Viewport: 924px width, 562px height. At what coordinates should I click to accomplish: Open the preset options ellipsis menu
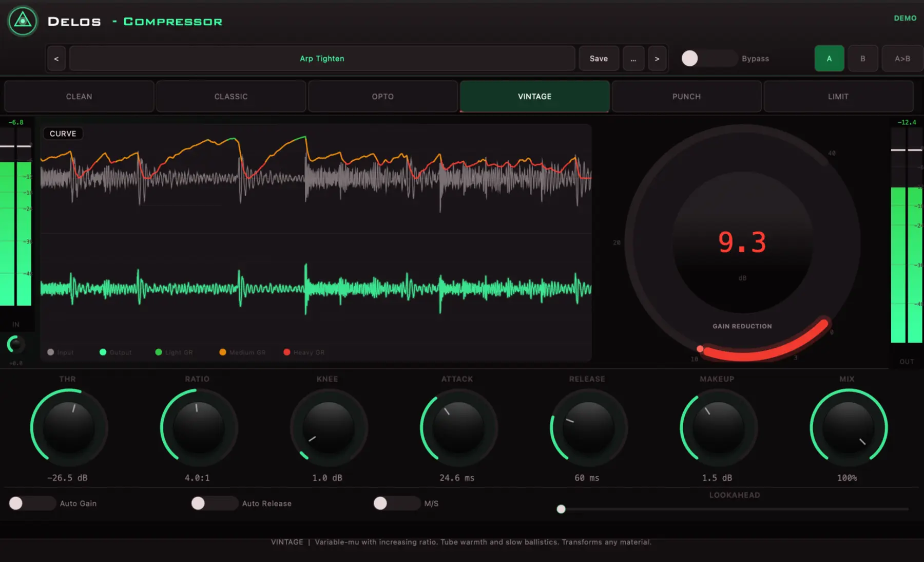[x=633, y=59]
